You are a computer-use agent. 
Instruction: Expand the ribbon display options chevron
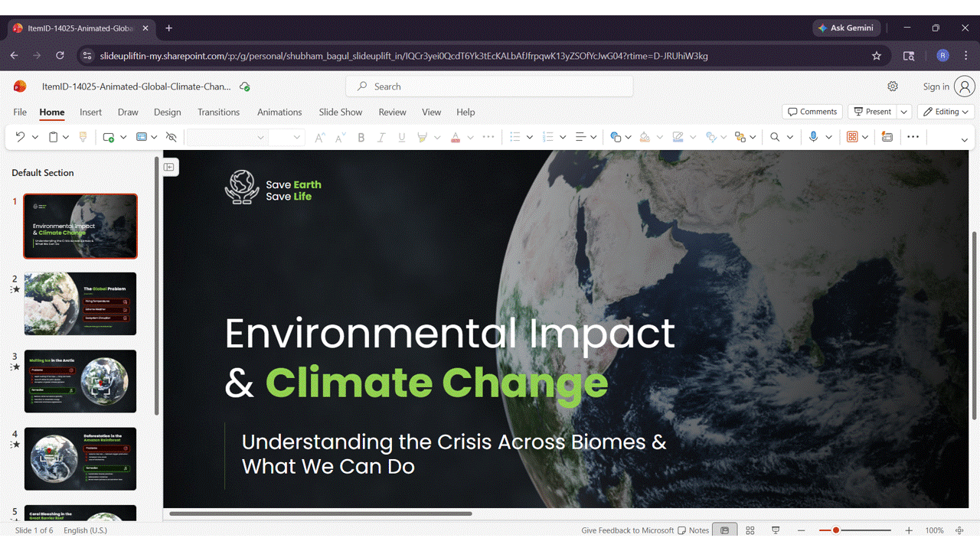(x=965, y=139)
